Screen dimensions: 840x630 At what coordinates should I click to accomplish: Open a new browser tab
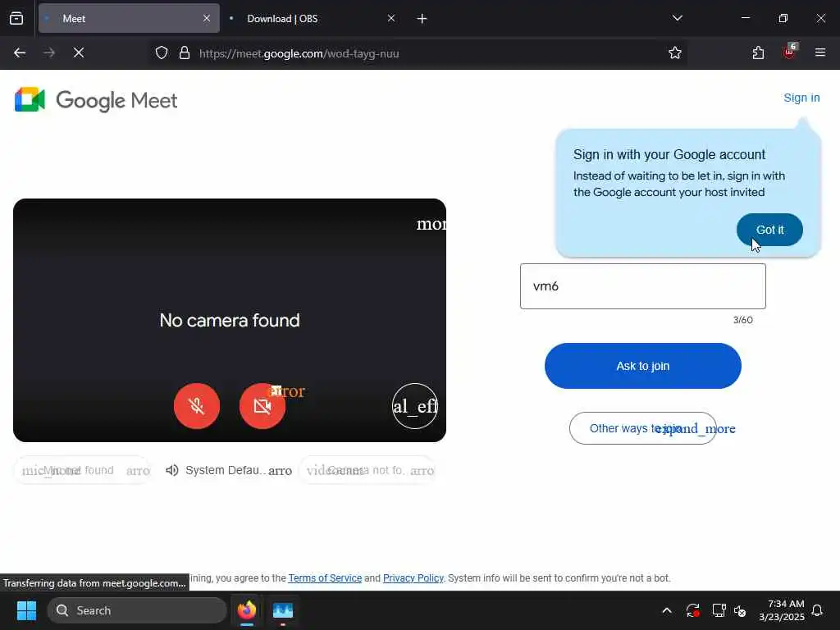(x=422, y=19)
